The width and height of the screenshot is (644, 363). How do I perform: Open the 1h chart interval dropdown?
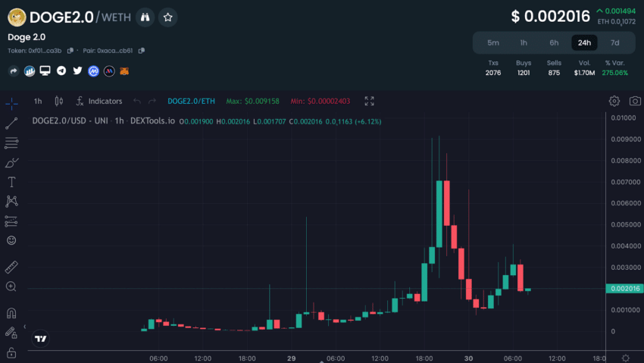pyautogui.click(x=38, y=101)
